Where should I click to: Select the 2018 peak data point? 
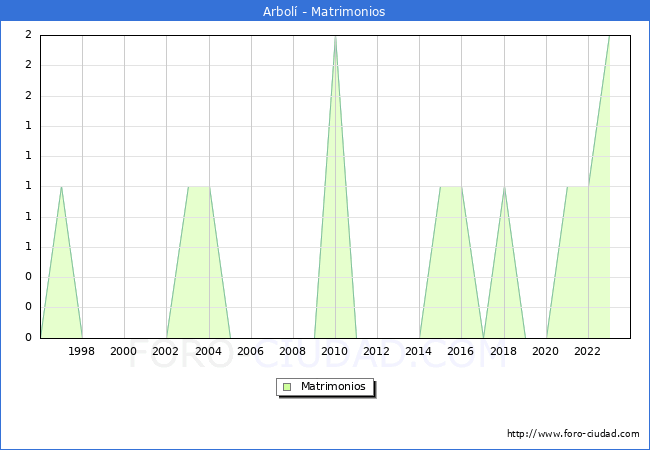[x=504, y=187]
